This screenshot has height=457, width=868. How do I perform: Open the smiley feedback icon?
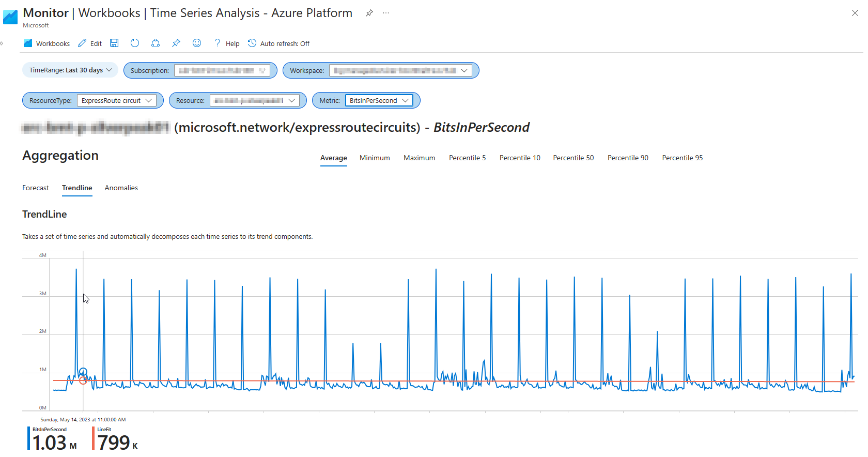pos(197,43)
